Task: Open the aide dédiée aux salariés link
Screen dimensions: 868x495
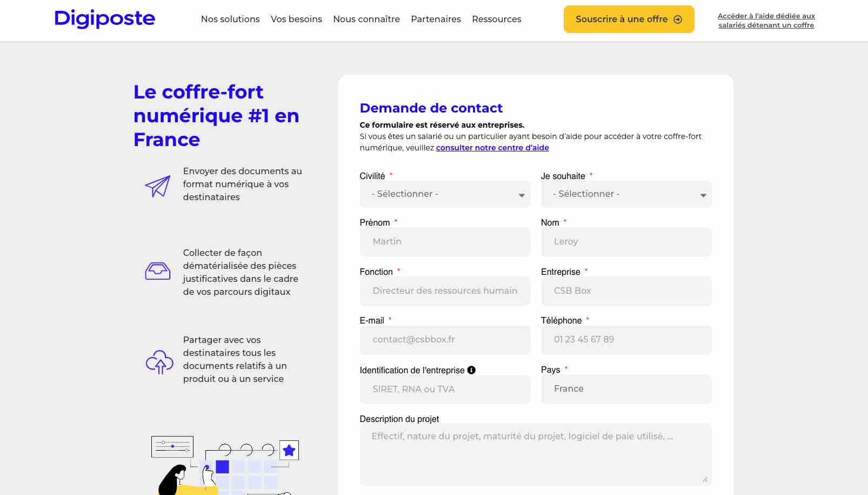Action: coord(766,21)
